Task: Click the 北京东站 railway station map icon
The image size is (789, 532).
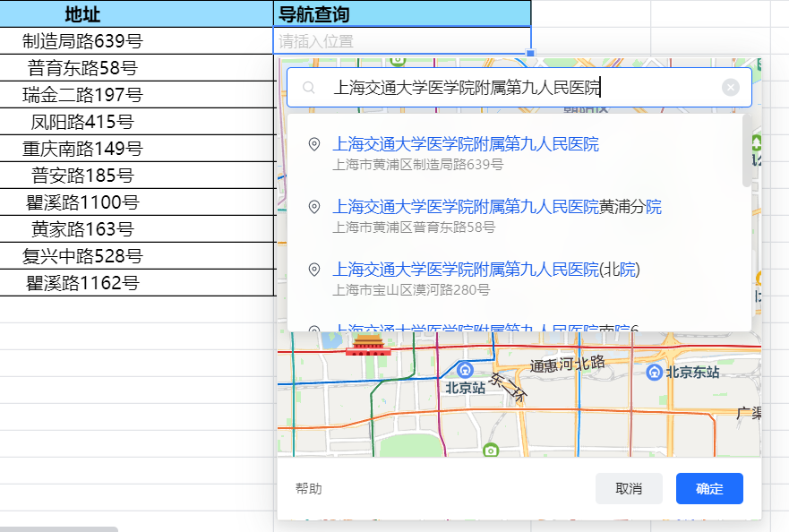Action: 654,373
